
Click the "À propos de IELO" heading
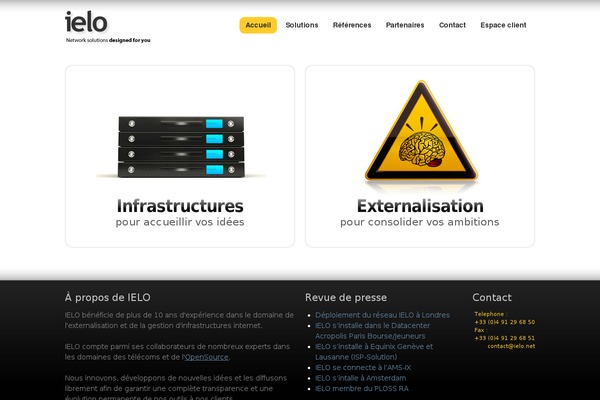[x=108, y=297]
